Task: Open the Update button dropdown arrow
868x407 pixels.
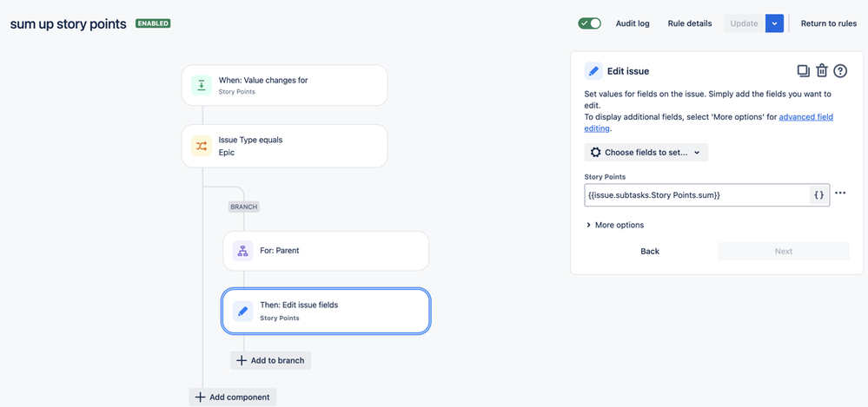Action: [774, 23]
